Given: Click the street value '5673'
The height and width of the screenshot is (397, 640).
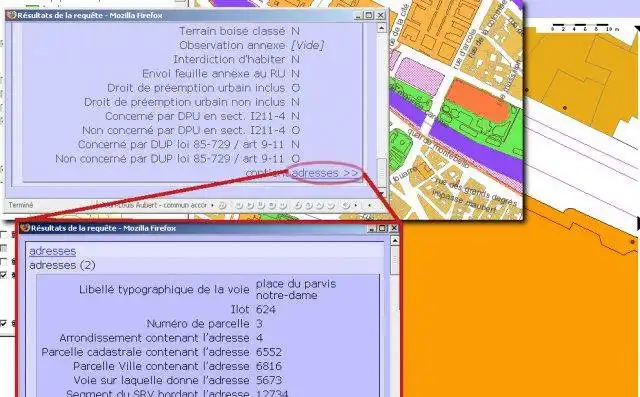Looking at the screenshot, I should point(269,380).
